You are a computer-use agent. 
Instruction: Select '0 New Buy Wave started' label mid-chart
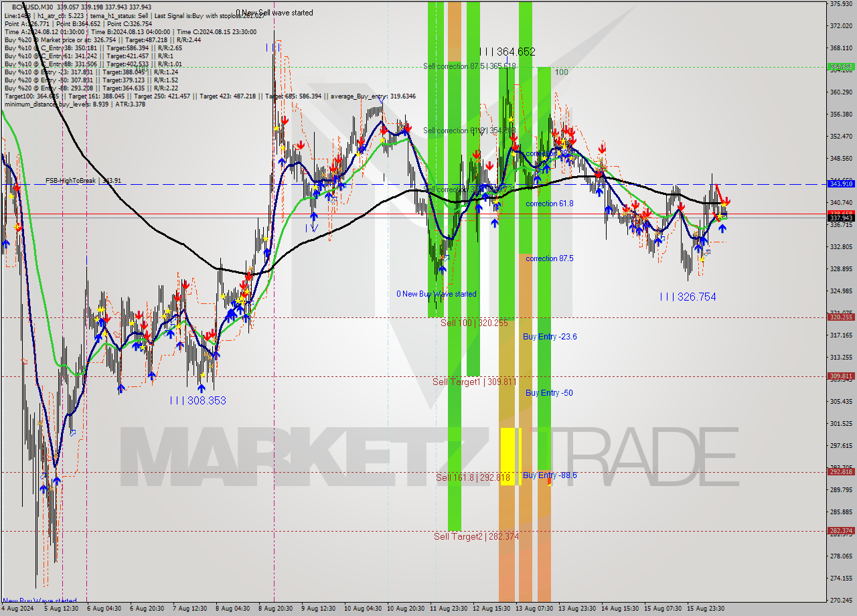pyautogui.click(x=437, y=294)
